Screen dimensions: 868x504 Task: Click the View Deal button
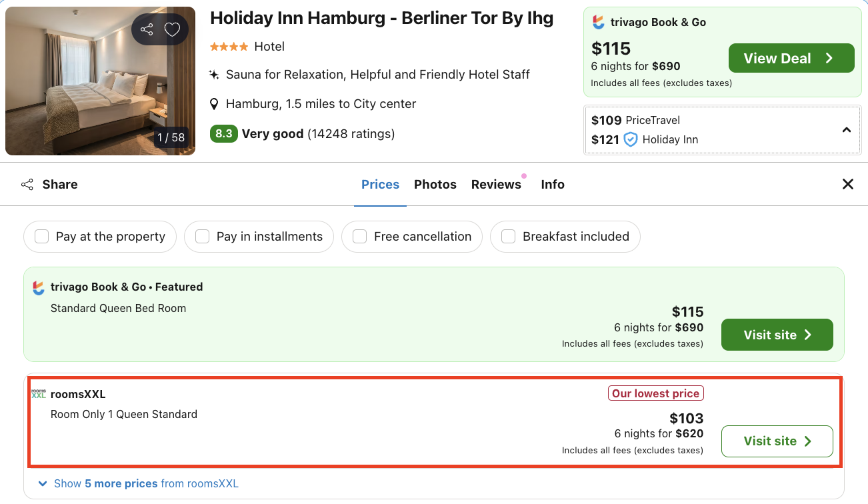tap(791, 58)
